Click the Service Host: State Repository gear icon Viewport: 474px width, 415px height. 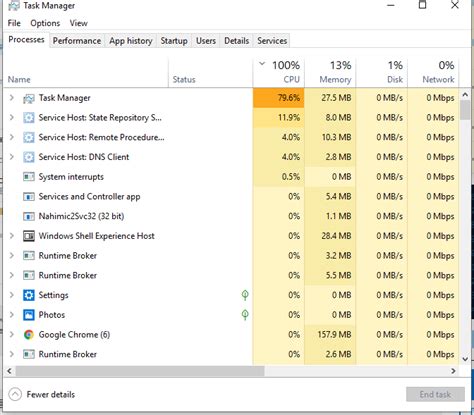click(29, 118)
